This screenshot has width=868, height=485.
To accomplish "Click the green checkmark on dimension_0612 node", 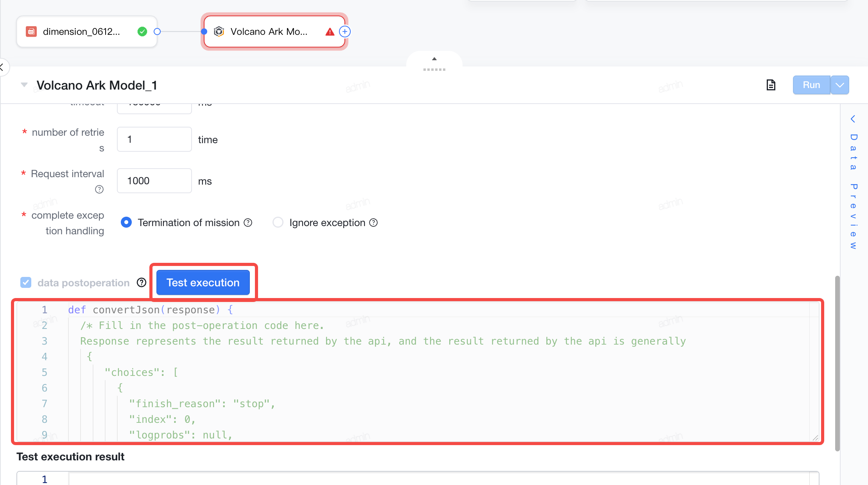I will [142, 32].
